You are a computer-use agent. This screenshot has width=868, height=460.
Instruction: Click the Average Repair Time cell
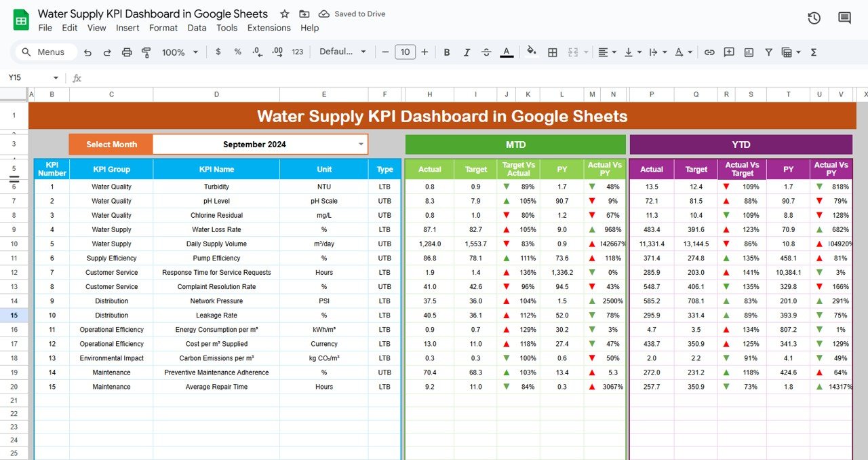(x=216, y=387)
